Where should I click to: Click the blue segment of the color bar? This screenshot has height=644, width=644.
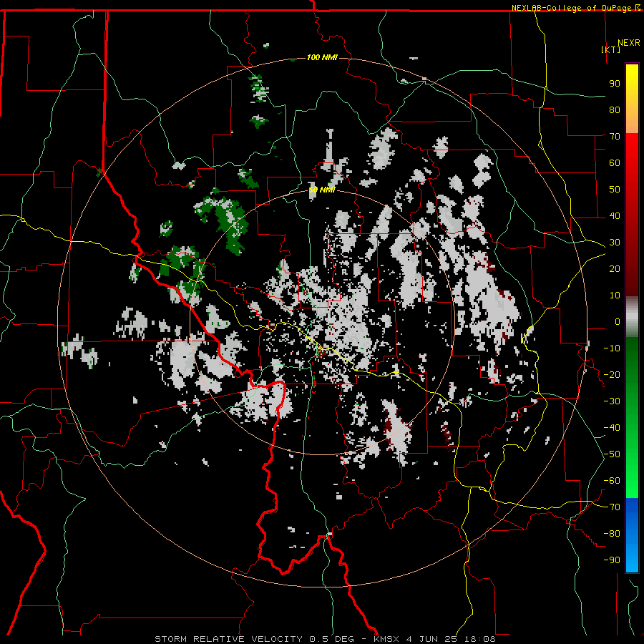(x=632, y=535)
